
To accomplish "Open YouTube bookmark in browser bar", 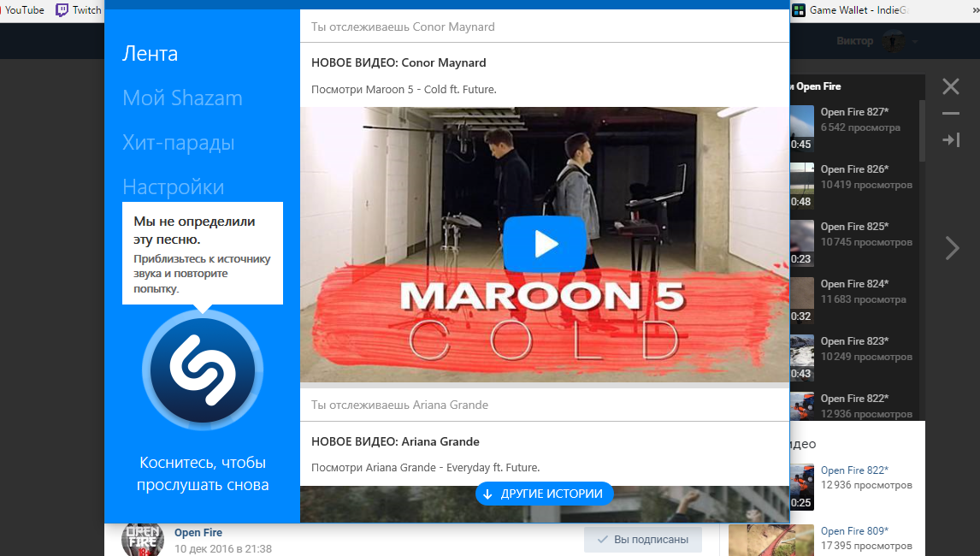I will (22, 10).
